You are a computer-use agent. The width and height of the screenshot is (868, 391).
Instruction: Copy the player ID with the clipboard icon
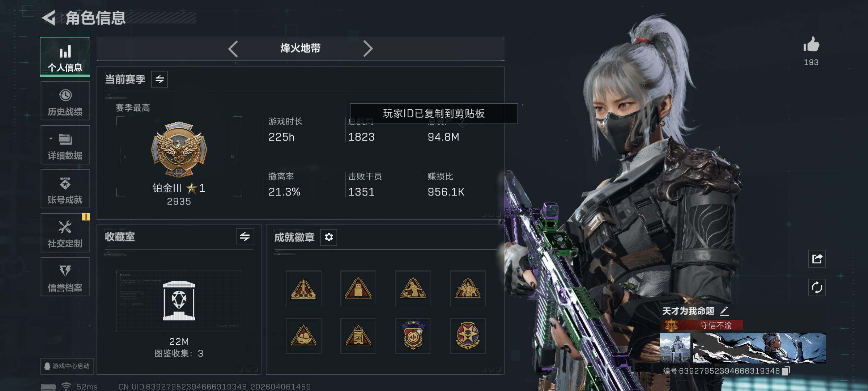coord(786,371)
